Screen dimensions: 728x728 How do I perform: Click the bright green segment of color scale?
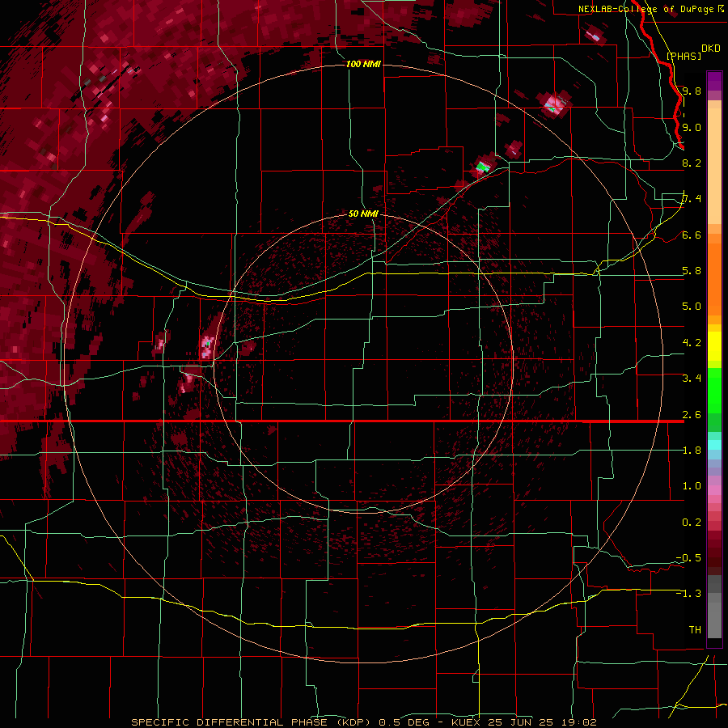pos(714,390)
